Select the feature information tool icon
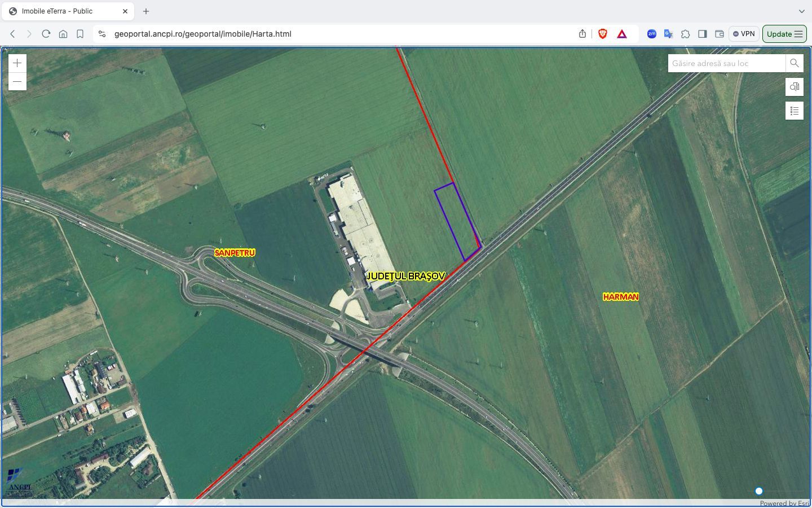This screenshot has width=812, height=508. point(795,87)
